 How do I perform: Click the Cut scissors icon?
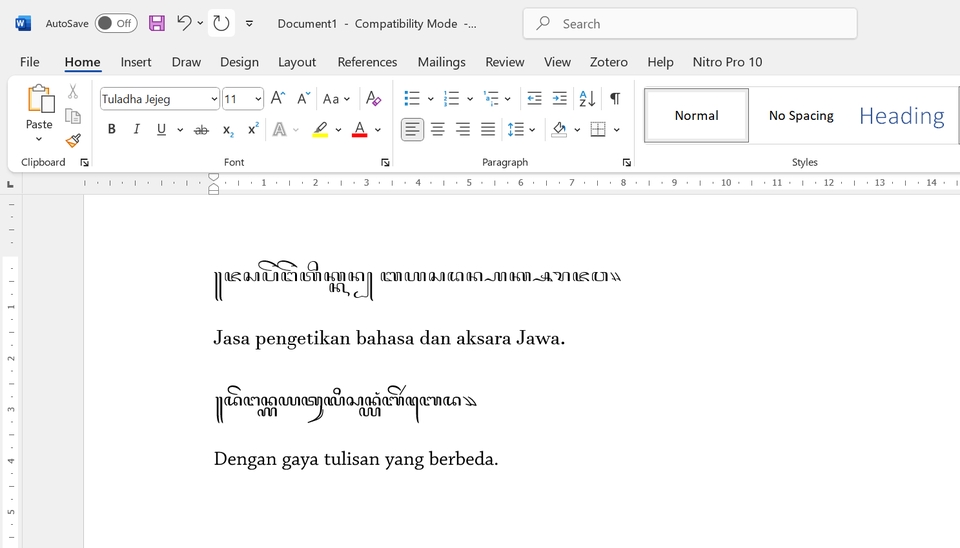coord(73,91)
